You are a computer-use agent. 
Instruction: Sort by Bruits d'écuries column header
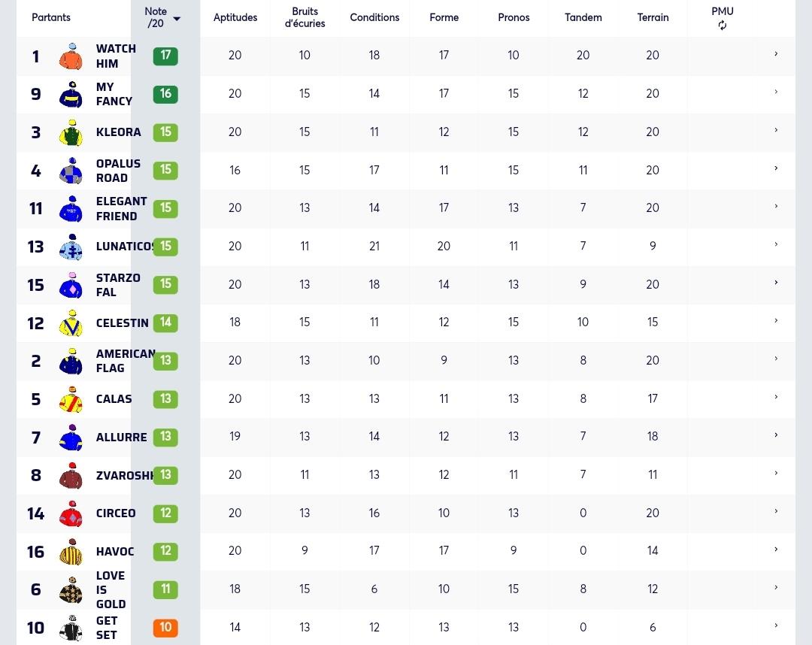[304, 17]
